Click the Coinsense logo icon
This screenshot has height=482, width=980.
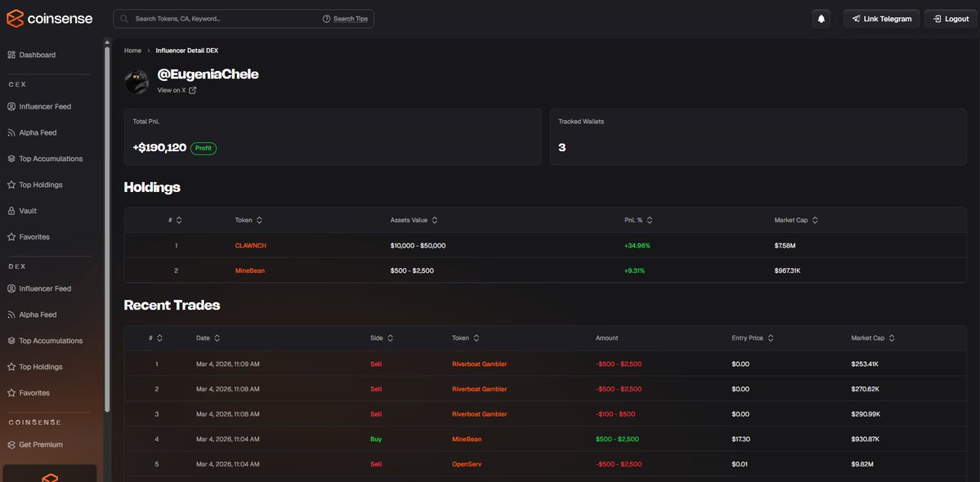(x=15, y=19)
